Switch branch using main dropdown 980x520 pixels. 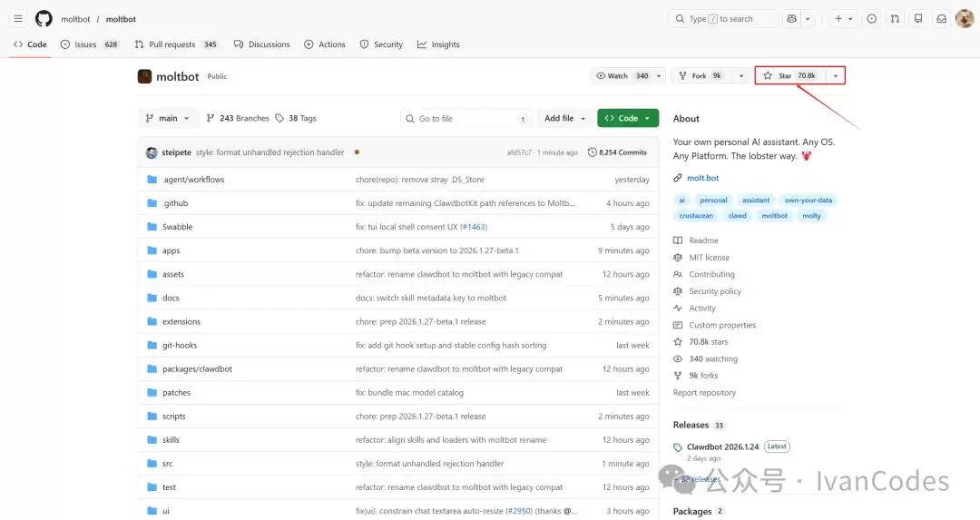point(168,118)
